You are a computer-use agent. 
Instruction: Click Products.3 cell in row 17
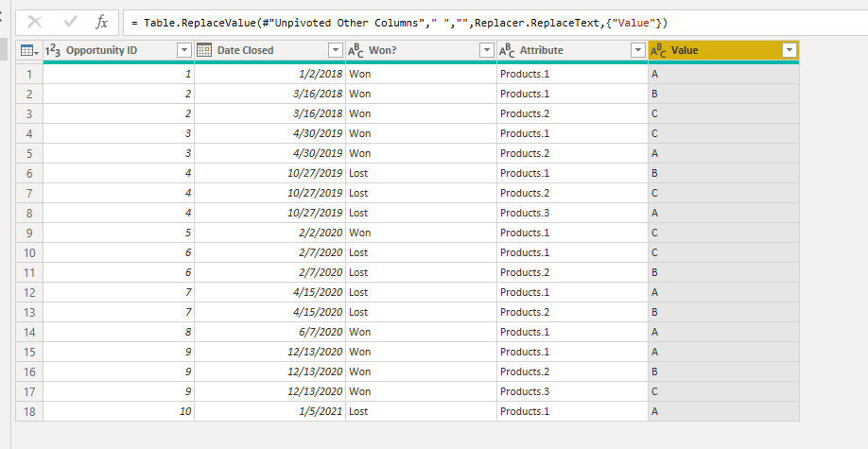pos(572,391)
